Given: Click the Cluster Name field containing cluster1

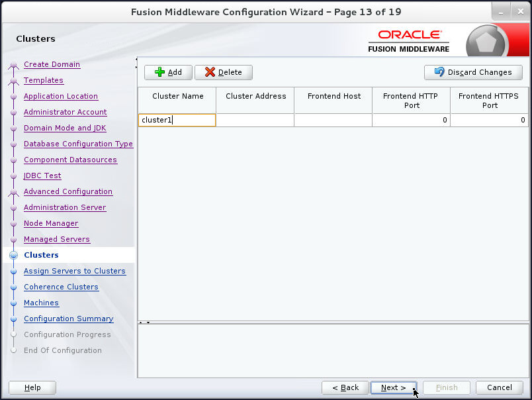Looking at the screenshot, I should pyautogui.click(x=177, y=121).
